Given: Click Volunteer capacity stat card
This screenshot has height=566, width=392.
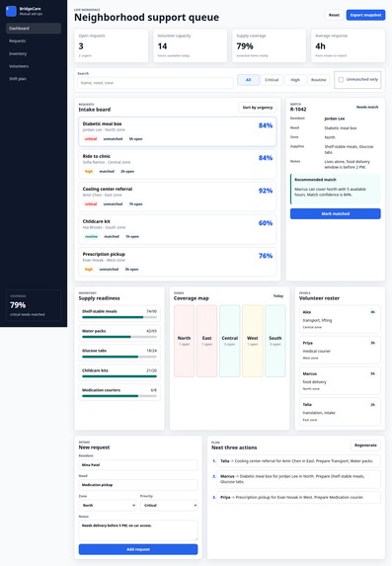Looking at the screenshot, I should (x=191, y=45).
